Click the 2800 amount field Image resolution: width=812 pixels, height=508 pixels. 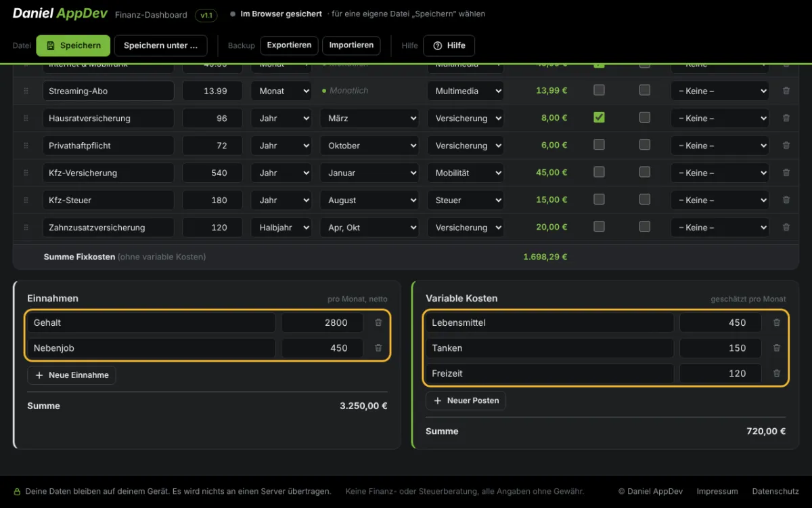pyautogui.click(x=322, y=322)
